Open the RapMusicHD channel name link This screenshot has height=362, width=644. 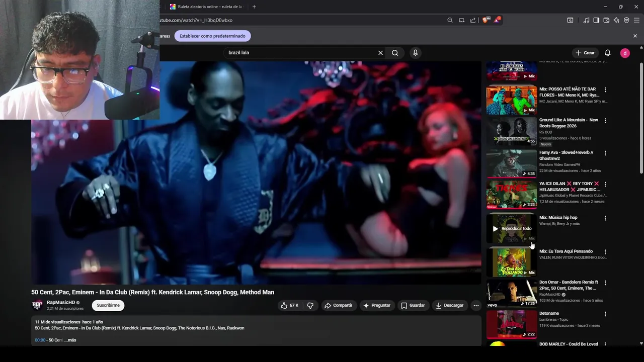click(60, 303)
